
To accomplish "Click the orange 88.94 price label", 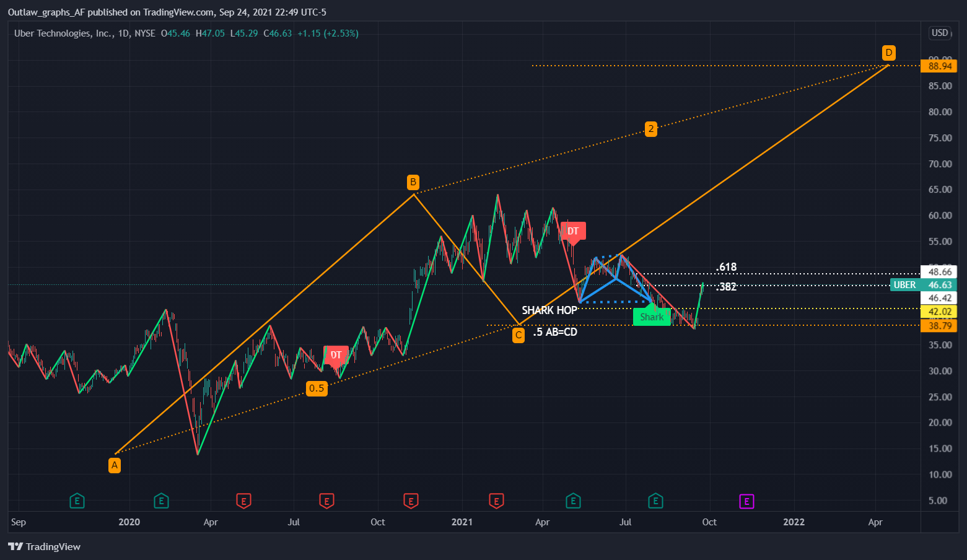I will [x=939, y=66].
